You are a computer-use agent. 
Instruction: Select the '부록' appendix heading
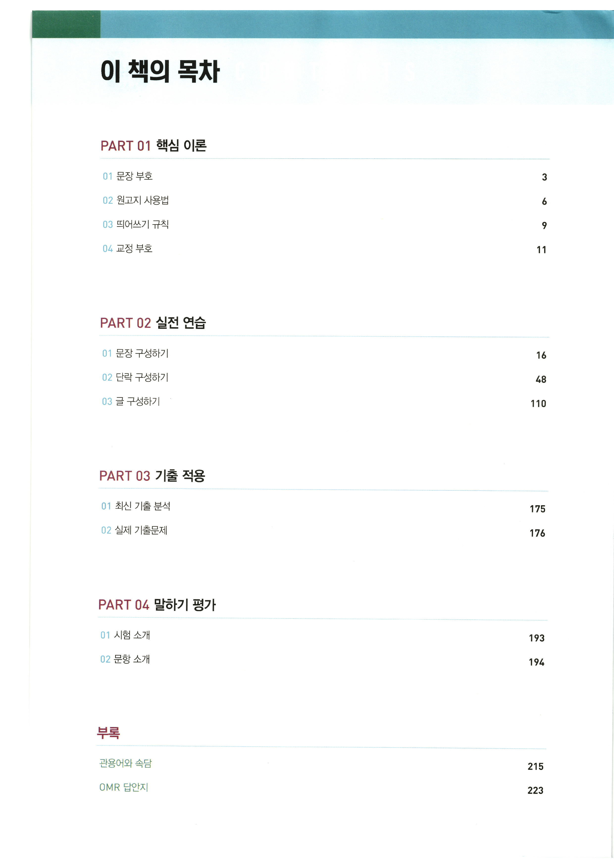(109, 733)
